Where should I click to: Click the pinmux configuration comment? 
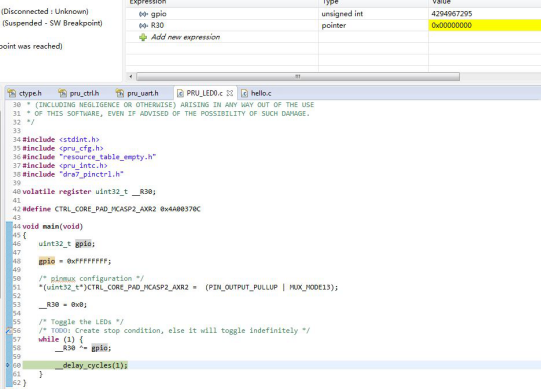(x=91, y=279)
